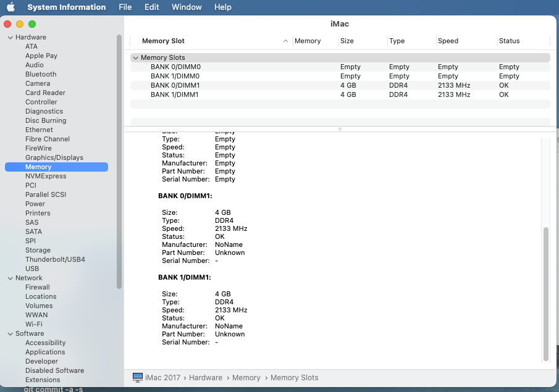Click the sidebar vertical scrollbar
Screen dimensions: 559x392
click(x=119, y=162)
